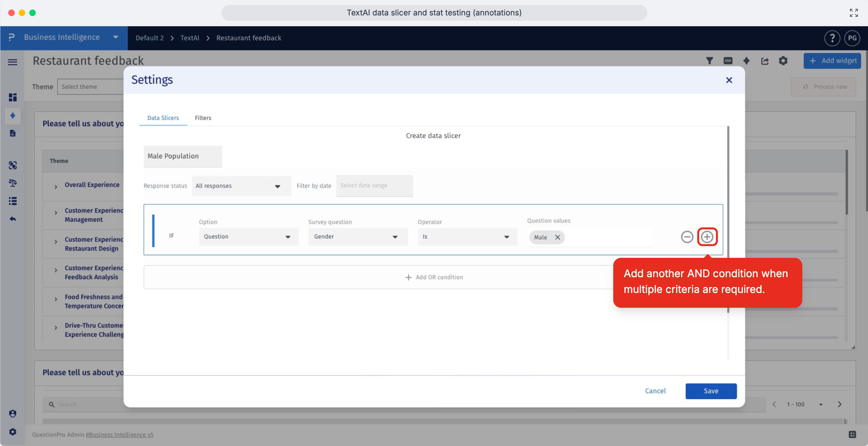Toggle the hamburger menu in sidebar
The width and height of the screenshot is (868, 446).
tap(12, 62)
